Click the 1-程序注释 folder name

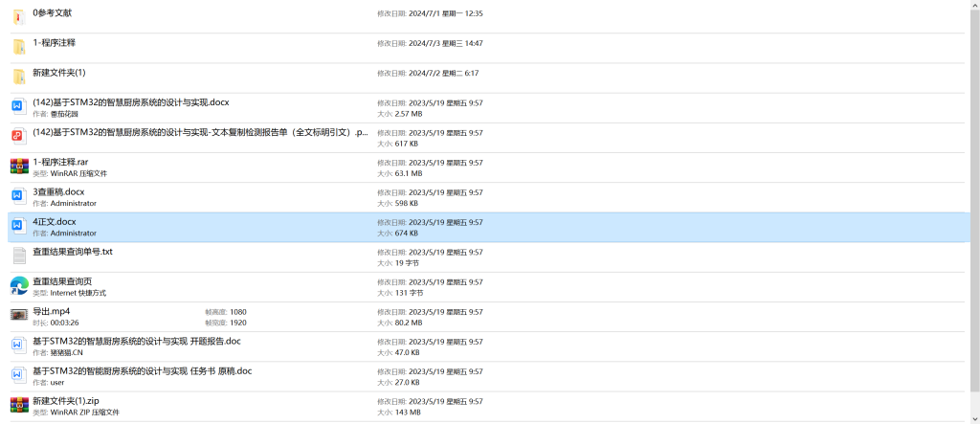coord(55,43)
